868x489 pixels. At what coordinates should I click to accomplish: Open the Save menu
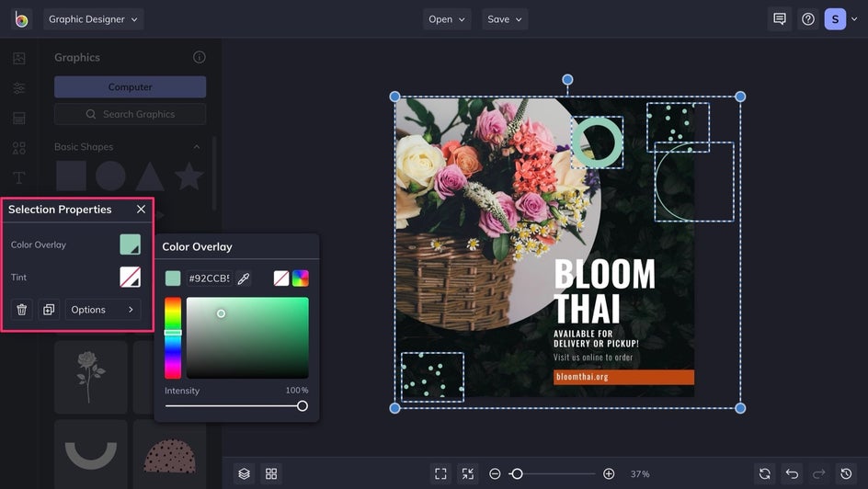click(x=504, y=19)
